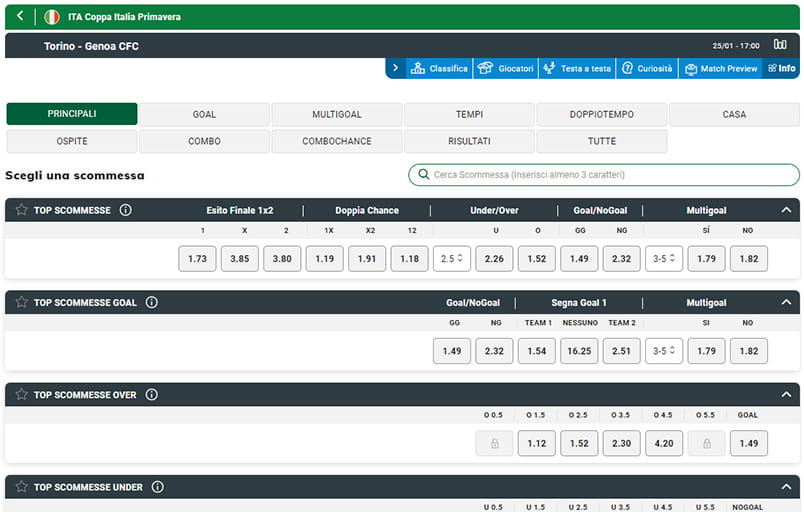Select O 4.5 odds 4.20

(664, 443)
